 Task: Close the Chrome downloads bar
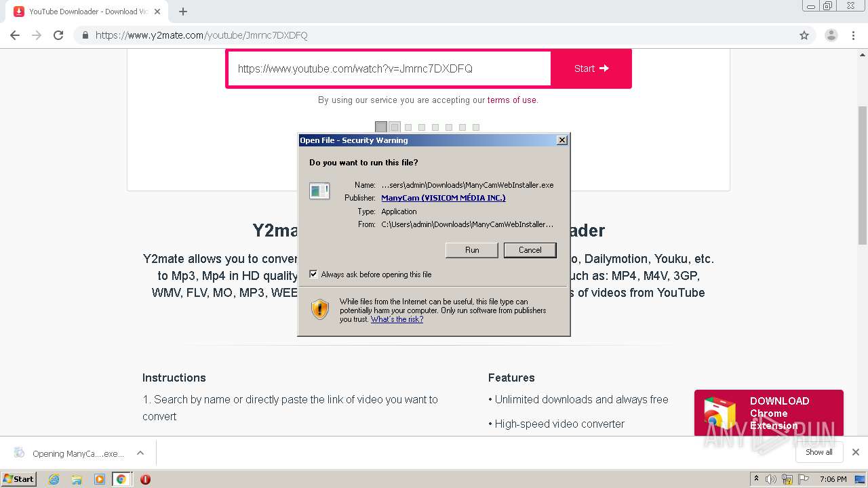(x=856, y=452)
